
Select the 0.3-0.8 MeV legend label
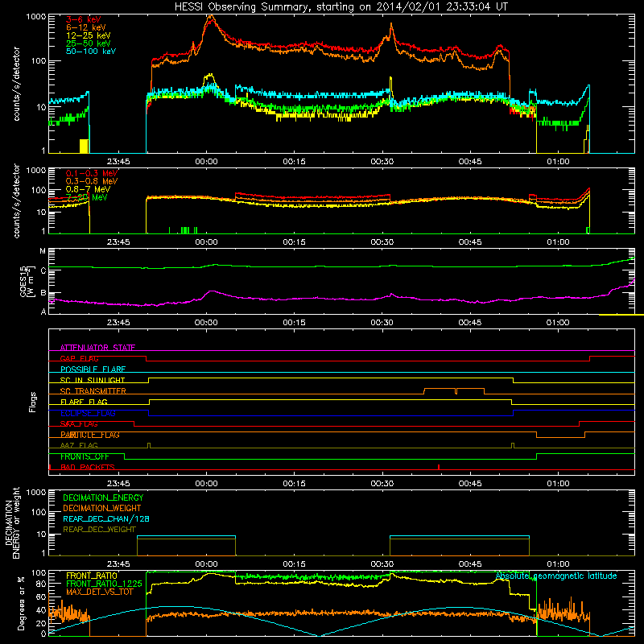92,181
